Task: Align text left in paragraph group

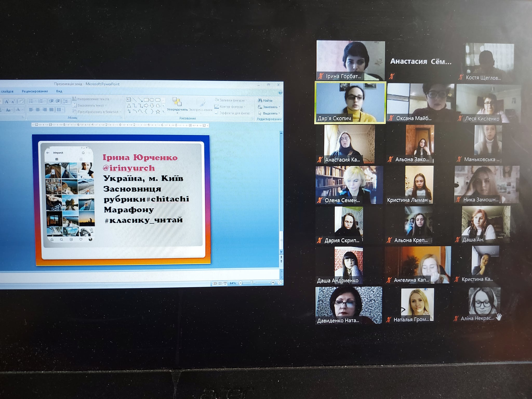Action: 31,110
